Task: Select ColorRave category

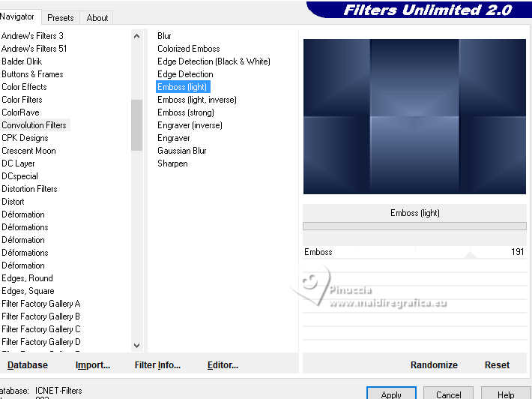Action: (20, 112)
